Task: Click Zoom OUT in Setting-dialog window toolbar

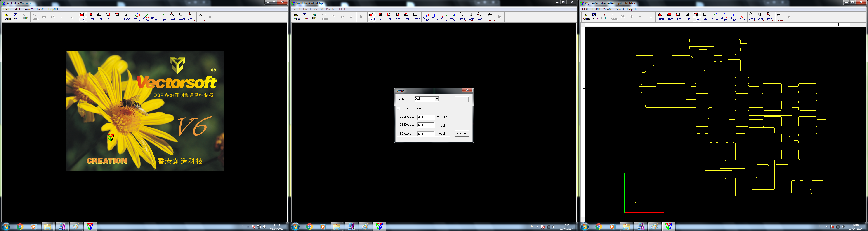Action: click(471, 17)
